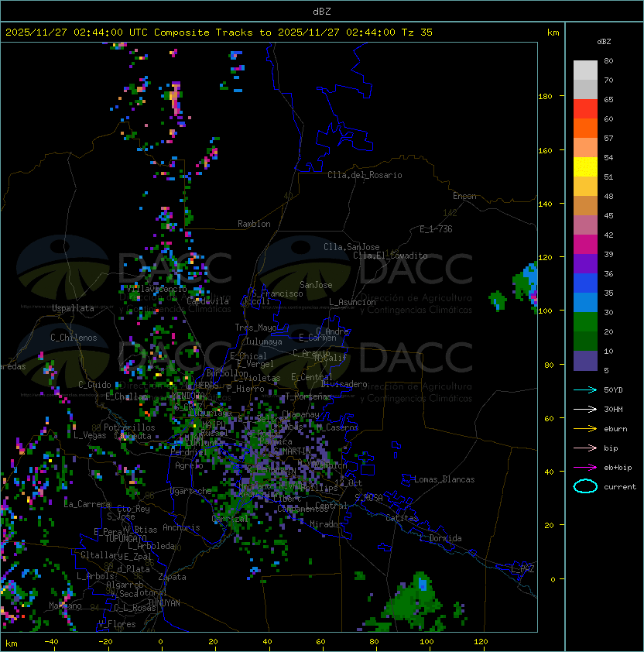Click the 'eb+bip' legend label
Image resolution: width=644 pixels, height=652 pixels.
pyautogui.click(x=618, y=468)
